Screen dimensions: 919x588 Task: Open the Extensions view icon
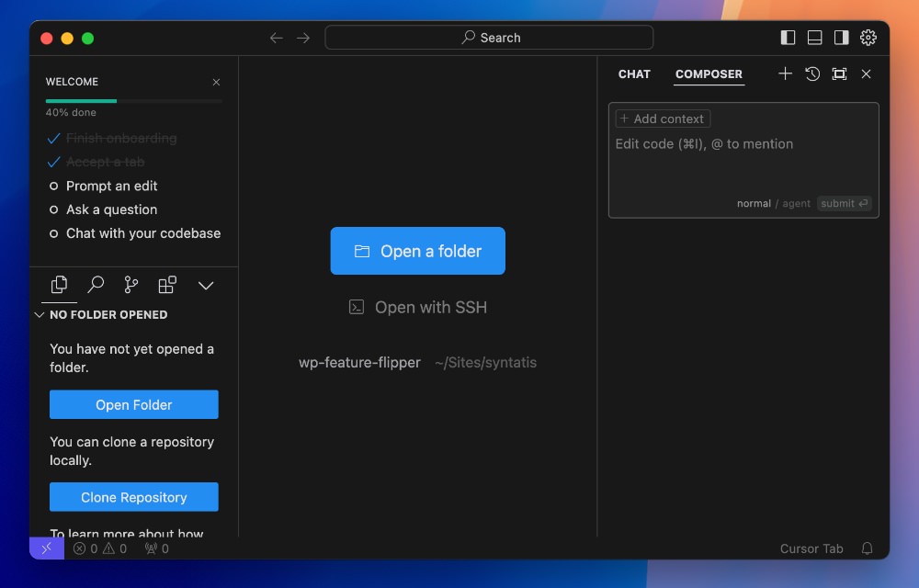point(167,285)
